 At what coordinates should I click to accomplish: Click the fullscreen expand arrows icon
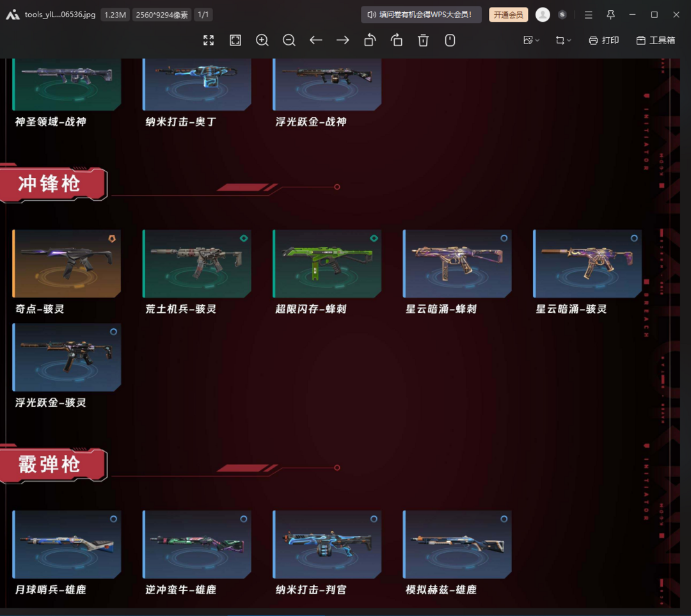click(209, 40)
